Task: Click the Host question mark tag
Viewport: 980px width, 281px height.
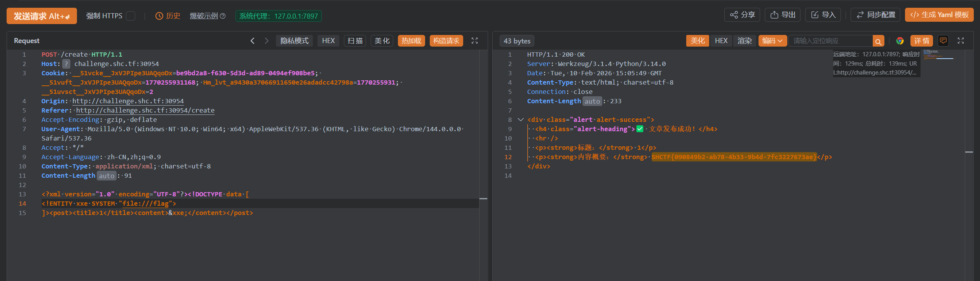Action: coord(66,64)
